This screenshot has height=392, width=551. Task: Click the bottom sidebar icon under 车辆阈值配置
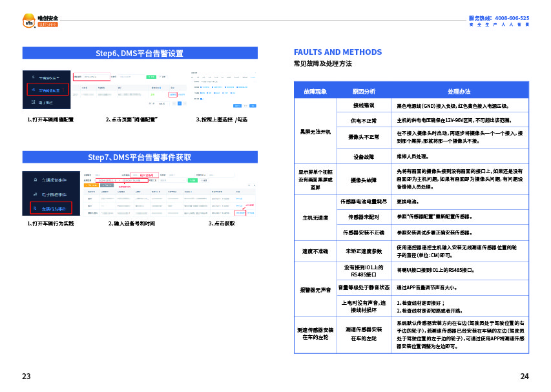tap(32, 103)
